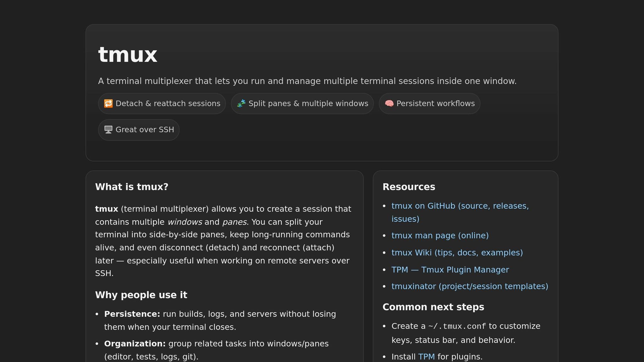The width and height of the screenshot is (644, 362).
Task: Click TPM link under Install TPM for plugins
Action: [426, 356]
